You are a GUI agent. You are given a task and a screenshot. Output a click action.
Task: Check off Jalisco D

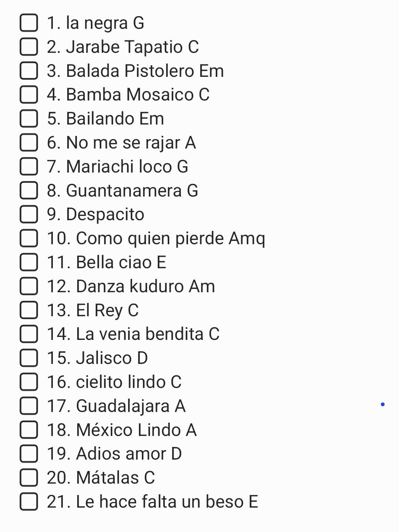point(29,358)
